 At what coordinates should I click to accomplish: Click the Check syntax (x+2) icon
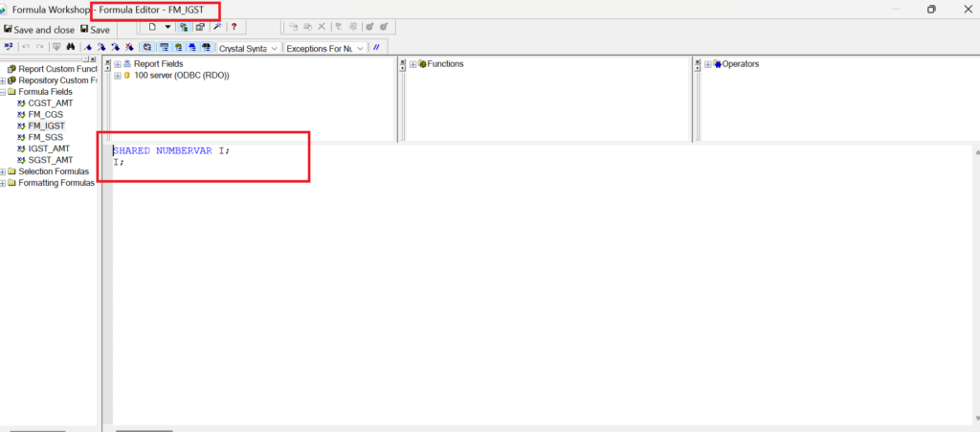tap(10, 47)
